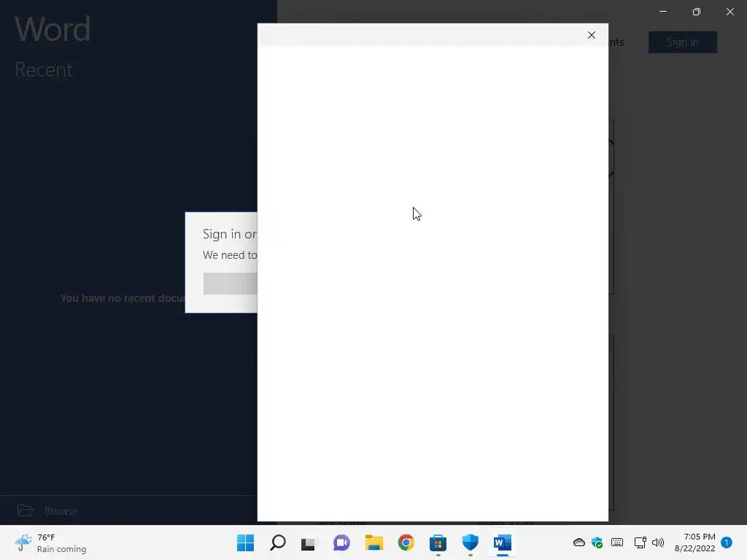The height and width of the screenshot is (560, 747).
Task: Click the grey button in Sign in prompt
Action: [x=230, y=284]
